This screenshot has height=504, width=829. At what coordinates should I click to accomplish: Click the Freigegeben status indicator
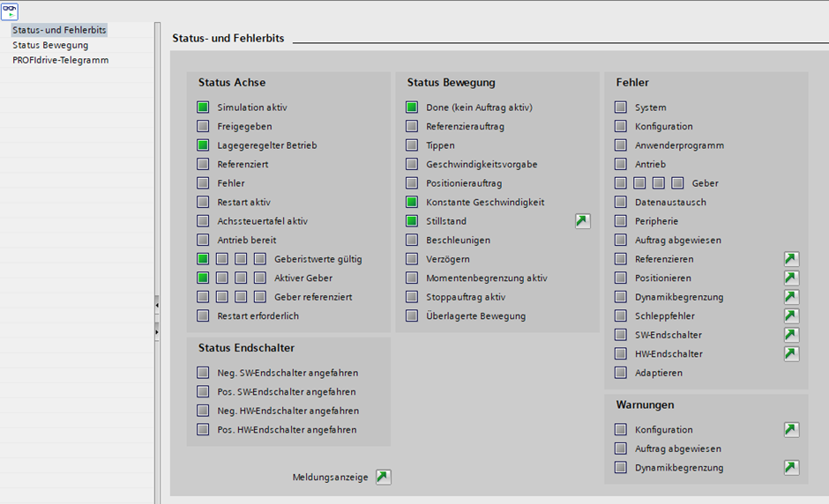203,127
